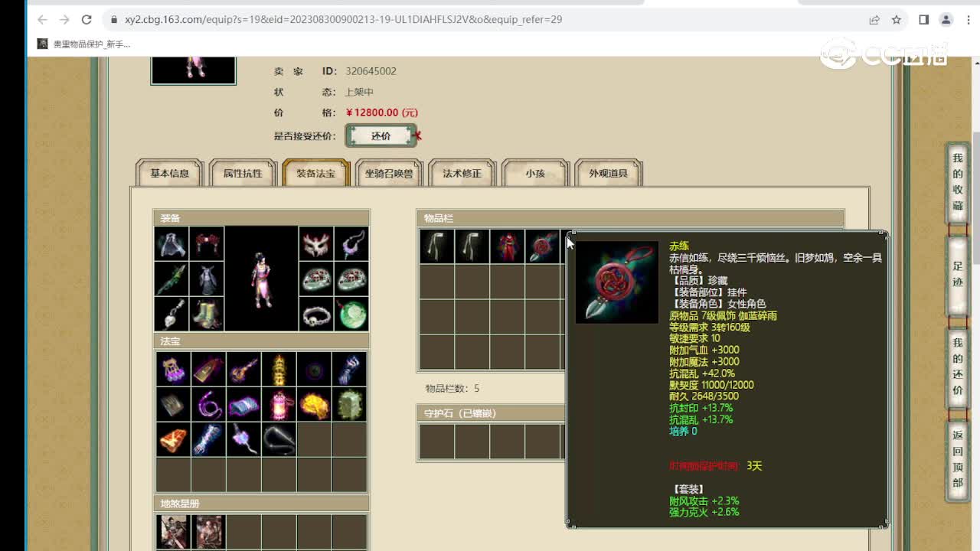Select the golden cloud talisman icon

[314, 404]
